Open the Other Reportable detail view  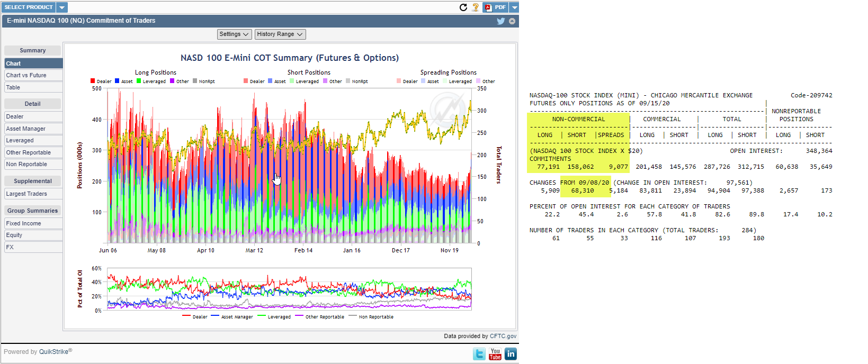click(x=33, y=153)
